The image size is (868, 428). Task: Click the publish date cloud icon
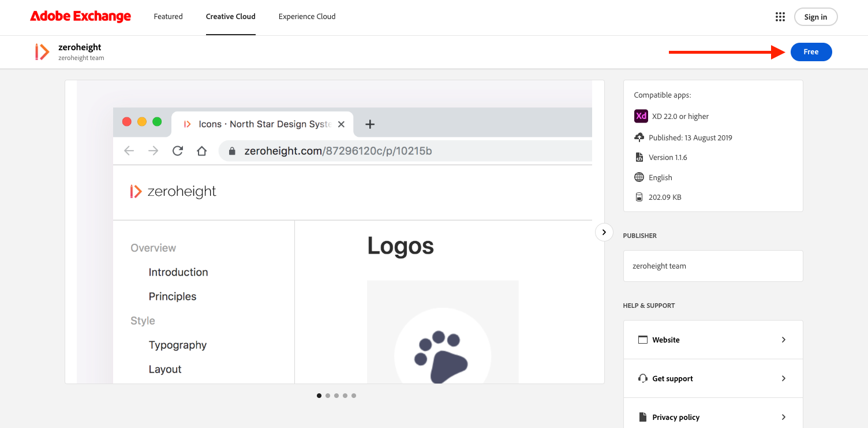[639, 137]
